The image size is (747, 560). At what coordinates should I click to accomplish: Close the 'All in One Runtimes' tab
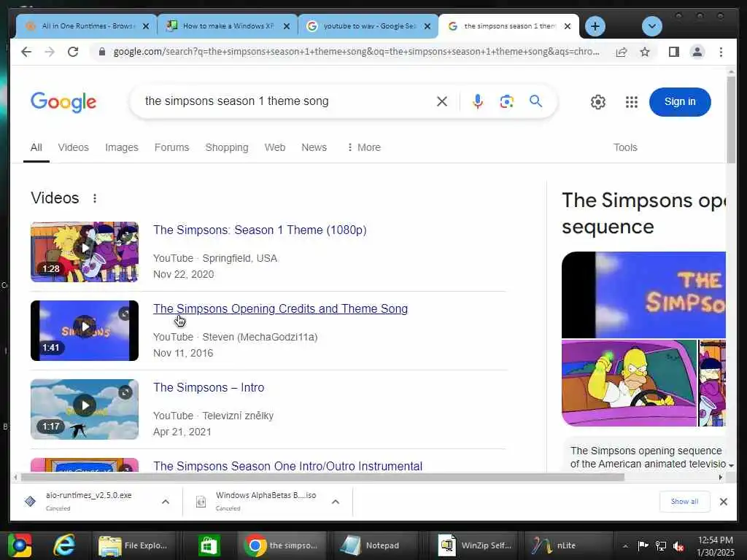click(146, 26)
